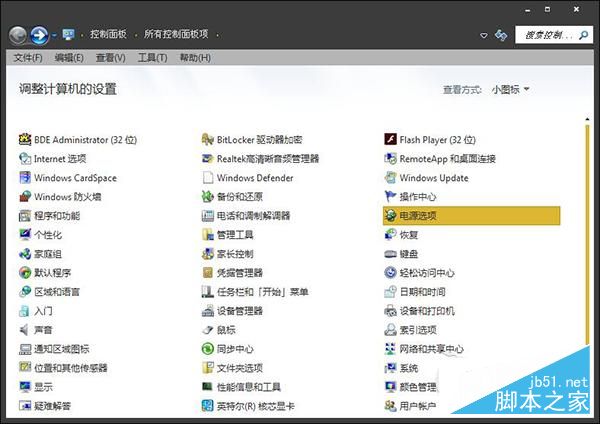Expand the 控制面板 breadcrumb arrow
The image size is (600, 424).
(135, 35)
